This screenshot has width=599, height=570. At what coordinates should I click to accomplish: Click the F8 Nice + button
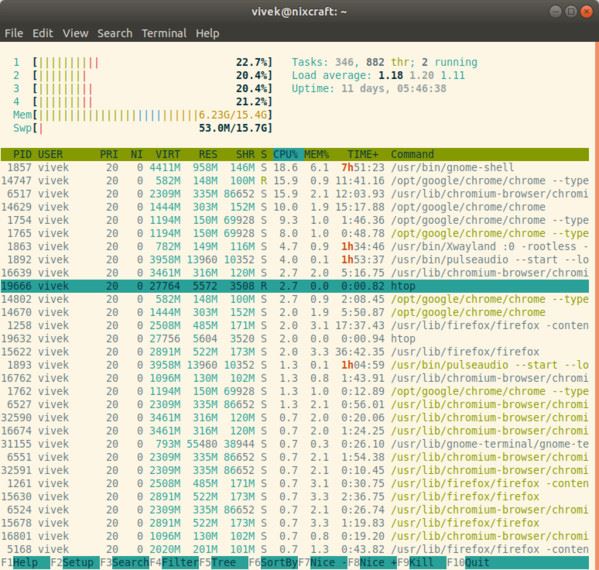372,562
